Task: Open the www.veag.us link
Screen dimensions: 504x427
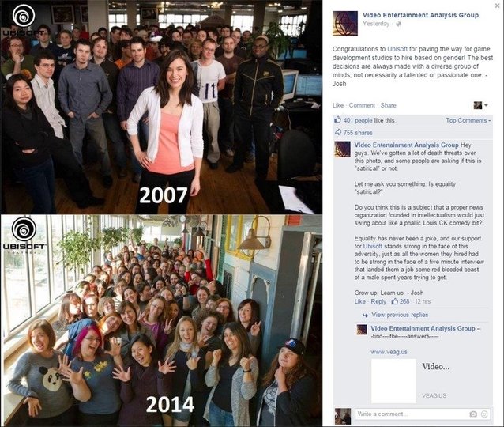Action: click(x=389, y=352)
